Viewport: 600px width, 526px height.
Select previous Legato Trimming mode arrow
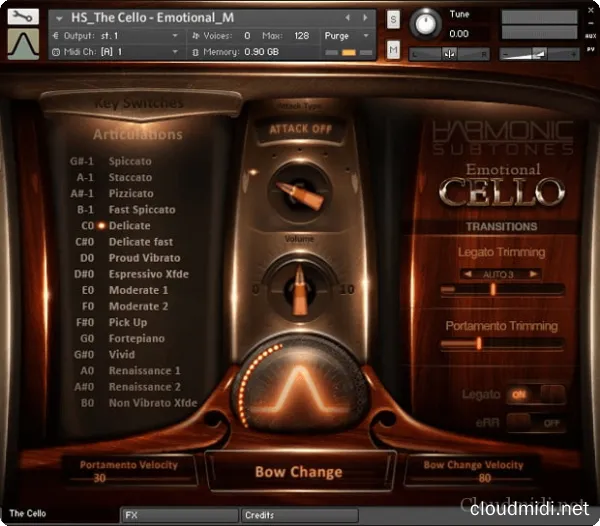click(467, 274)
